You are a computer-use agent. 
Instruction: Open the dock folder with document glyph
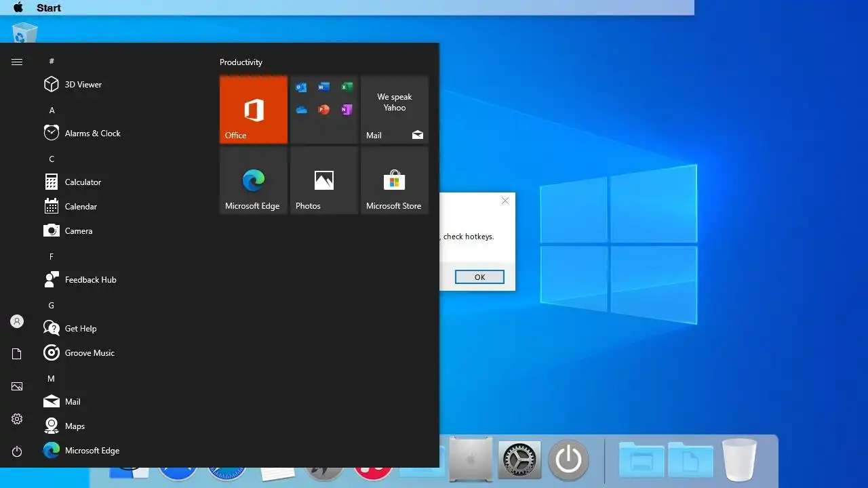[x=690, y=460]
